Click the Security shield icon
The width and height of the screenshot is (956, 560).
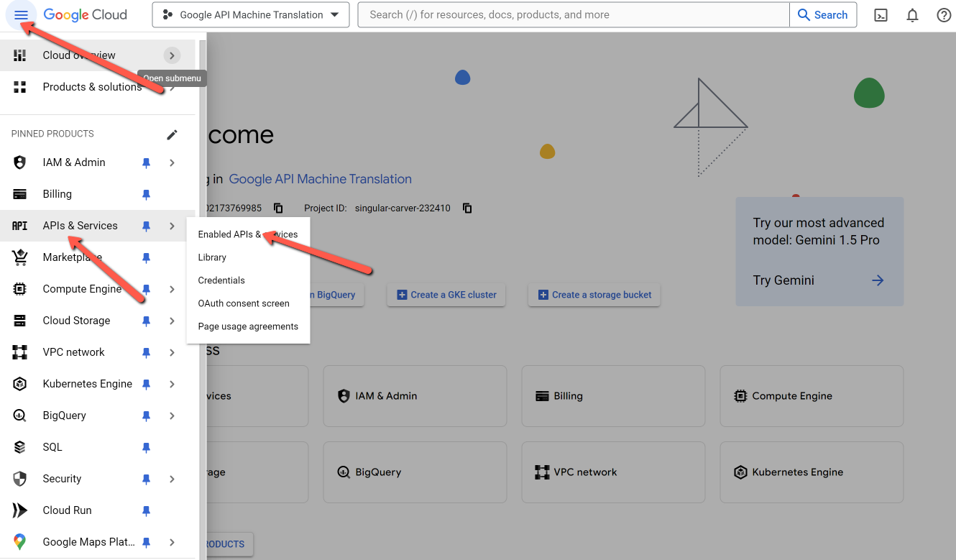pyautogui.click(x=20, y=479)
